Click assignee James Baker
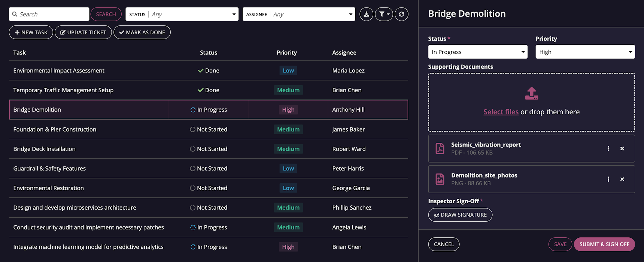 (348, 129)
